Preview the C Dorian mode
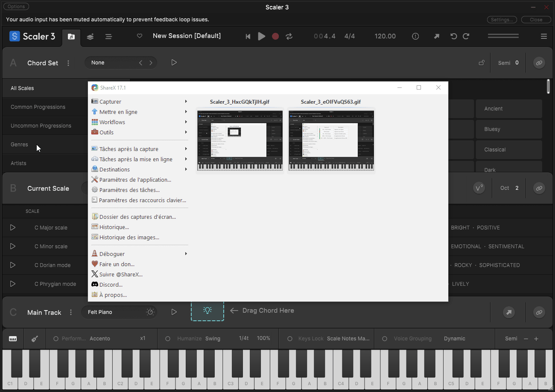 coord(13,265)
